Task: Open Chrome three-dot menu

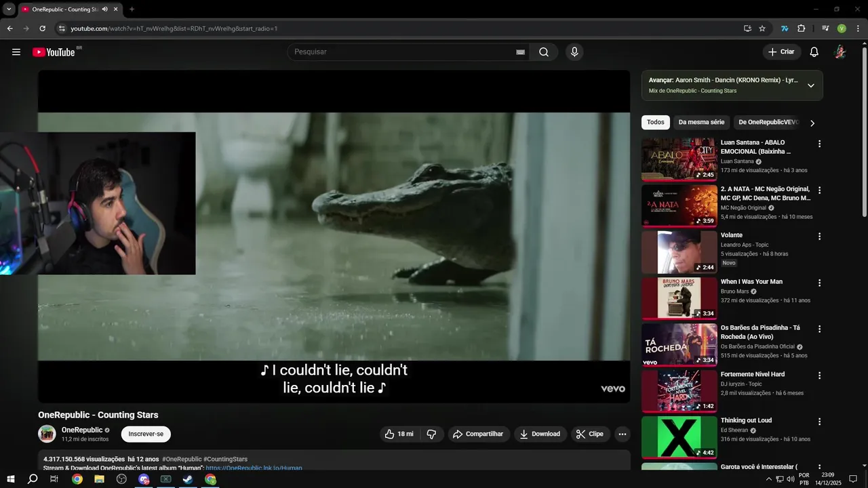Action: tap(858, 28)
